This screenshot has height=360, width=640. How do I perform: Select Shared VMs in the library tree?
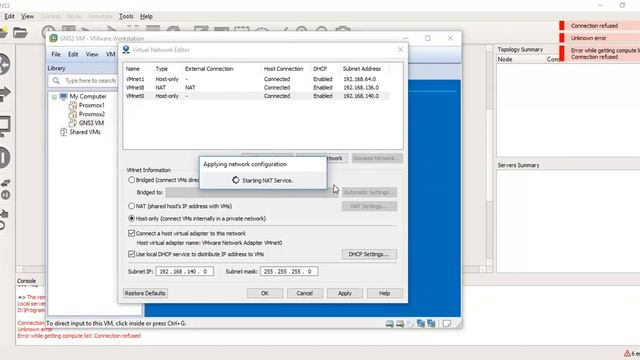click(85, 132)
